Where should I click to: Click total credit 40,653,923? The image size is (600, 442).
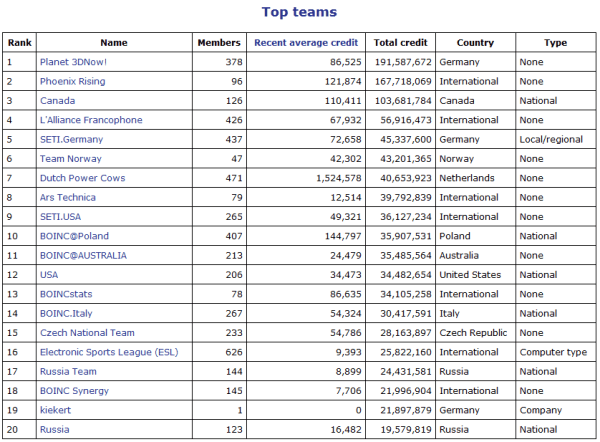coord(406,178)
